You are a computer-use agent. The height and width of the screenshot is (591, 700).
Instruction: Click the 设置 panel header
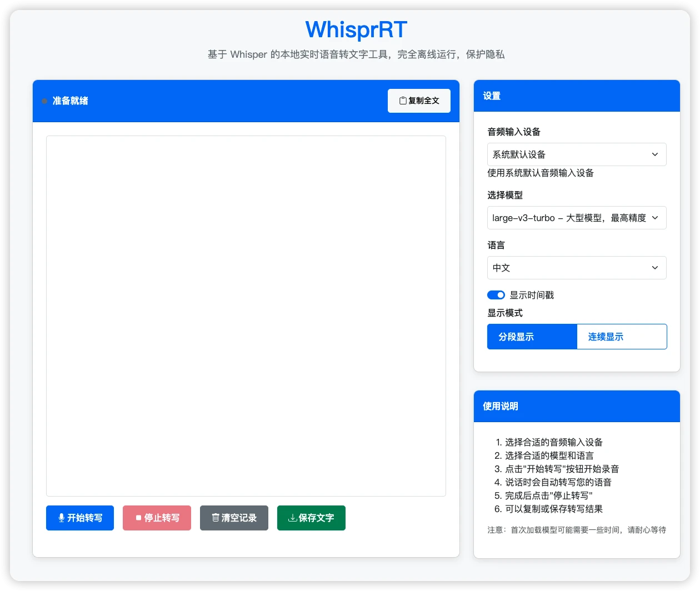pyautogui.click(x=577, y=96)
